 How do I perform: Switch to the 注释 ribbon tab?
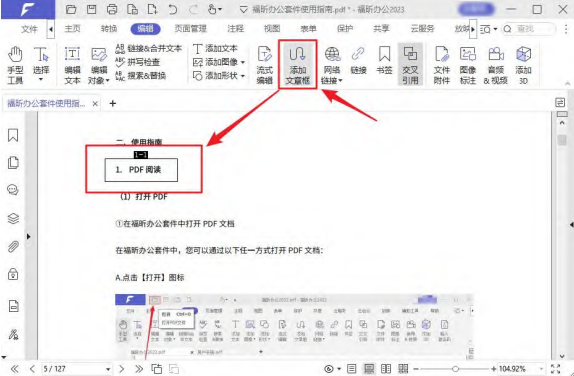pyautogui.click(x=235, y=29)
